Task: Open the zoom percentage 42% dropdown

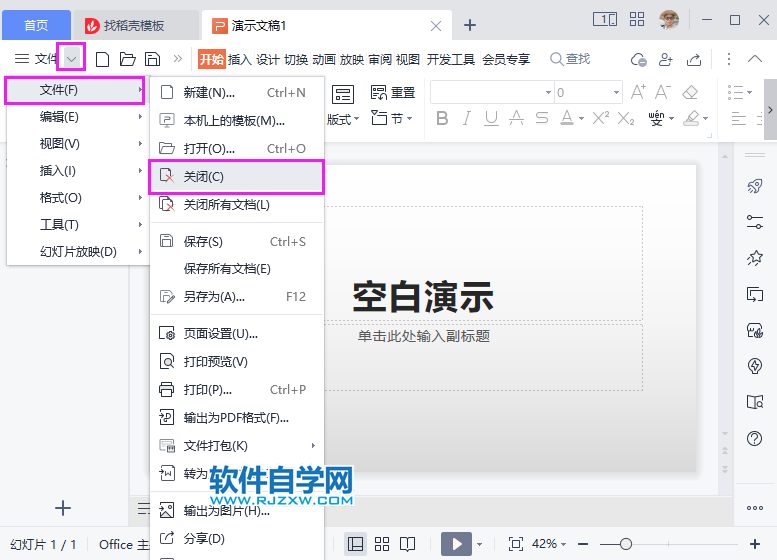Action: pos(563,544)
